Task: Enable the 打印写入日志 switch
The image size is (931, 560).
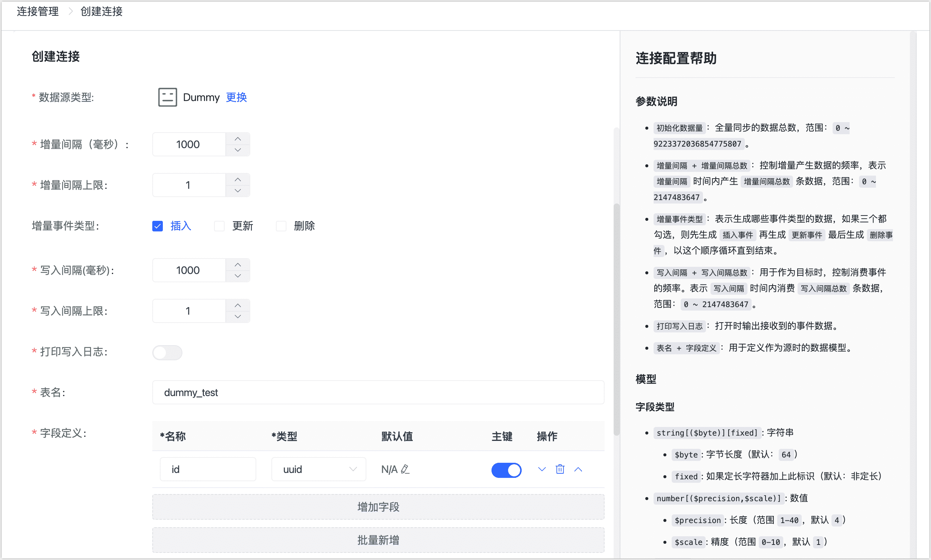Action: tap(167, 352)
